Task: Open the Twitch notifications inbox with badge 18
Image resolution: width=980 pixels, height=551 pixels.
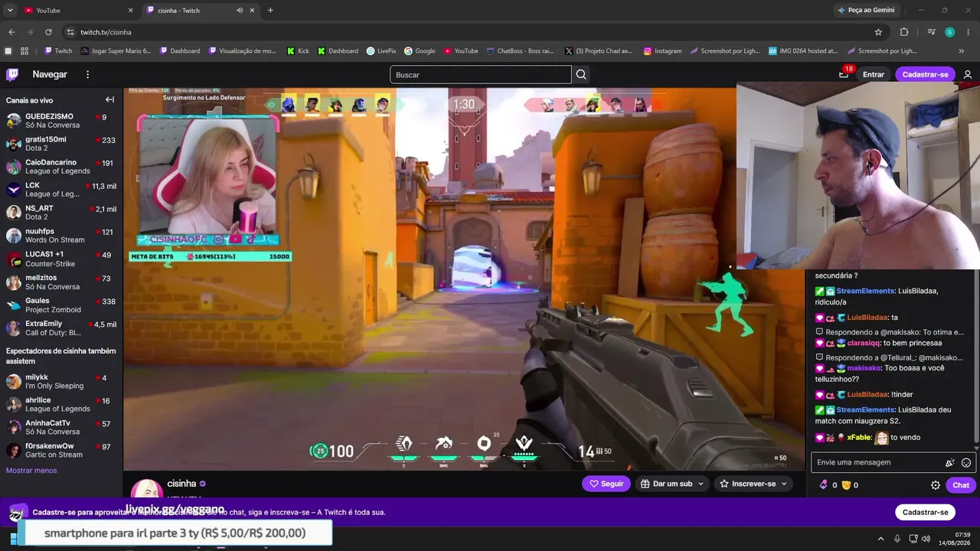Action: tap(844, 73)
